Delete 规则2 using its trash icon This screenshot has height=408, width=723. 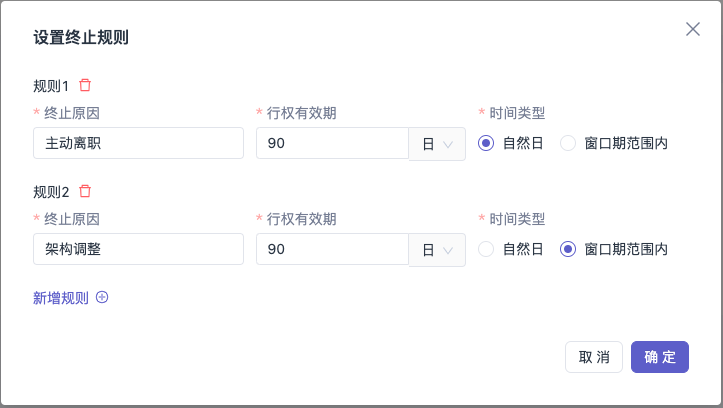pos(85,191)
